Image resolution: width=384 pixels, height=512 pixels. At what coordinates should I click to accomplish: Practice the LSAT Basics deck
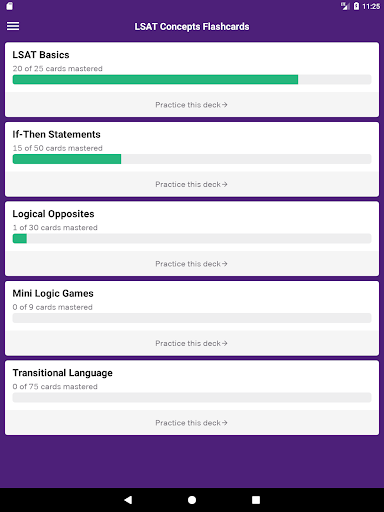(x=192, y=105)
